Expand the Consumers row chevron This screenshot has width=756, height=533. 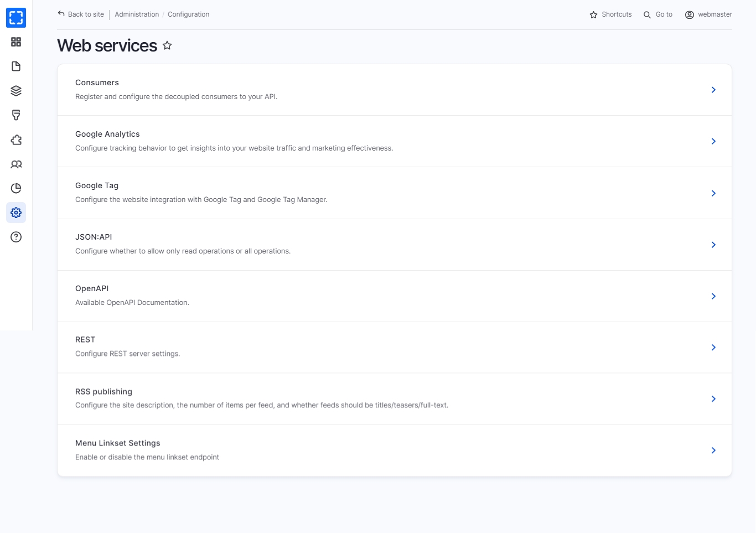(713, 90)
